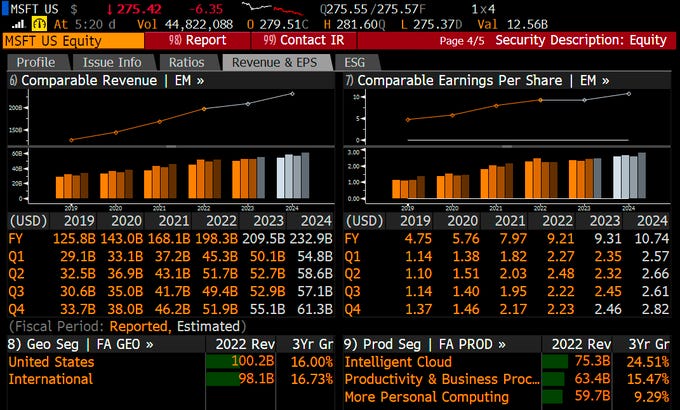The height and width of the screenshot is (410, 680).
Task: Click the signal bars icon near At 5:20
Action: [x=18, y=24]
